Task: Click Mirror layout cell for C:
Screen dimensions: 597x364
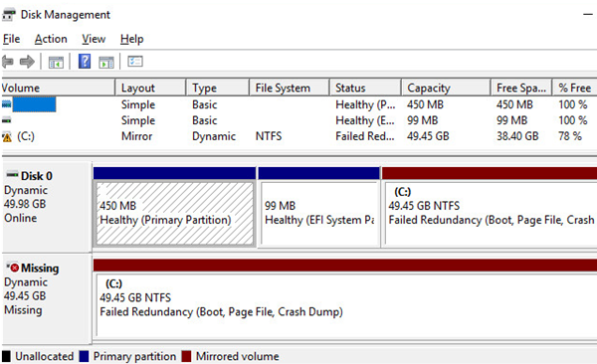Action: 136,136
